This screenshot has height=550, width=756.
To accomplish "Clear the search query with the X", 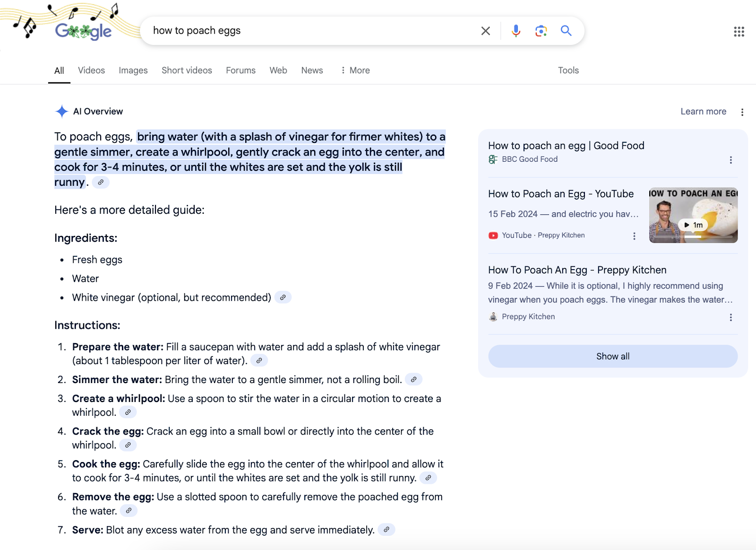I will 485,31.
